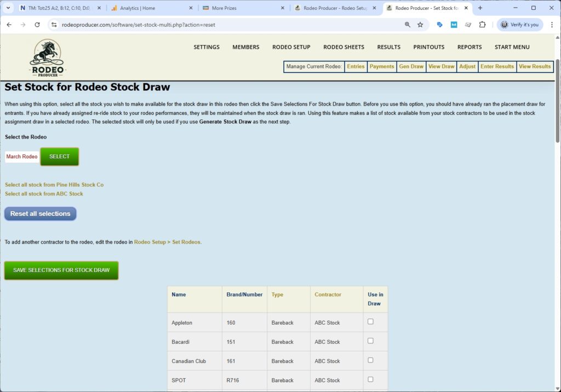The image size is (561, 392).
Task: Click the 'Verify it's you' profile icon
Action: coord(503,25)
